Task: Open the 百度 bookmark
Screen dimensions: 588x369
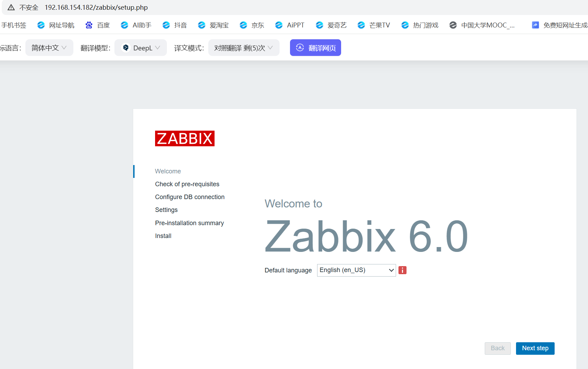Action: [x=103, y=25]
